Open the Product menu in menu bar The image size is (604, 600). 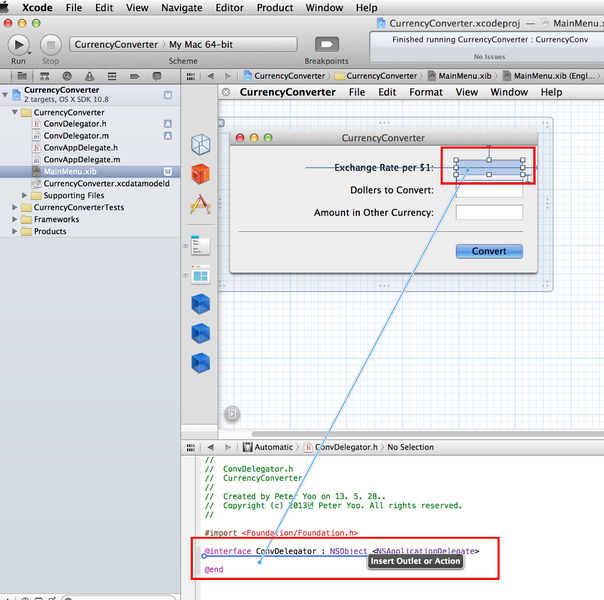pyautogui.click(x=275, y=8)
